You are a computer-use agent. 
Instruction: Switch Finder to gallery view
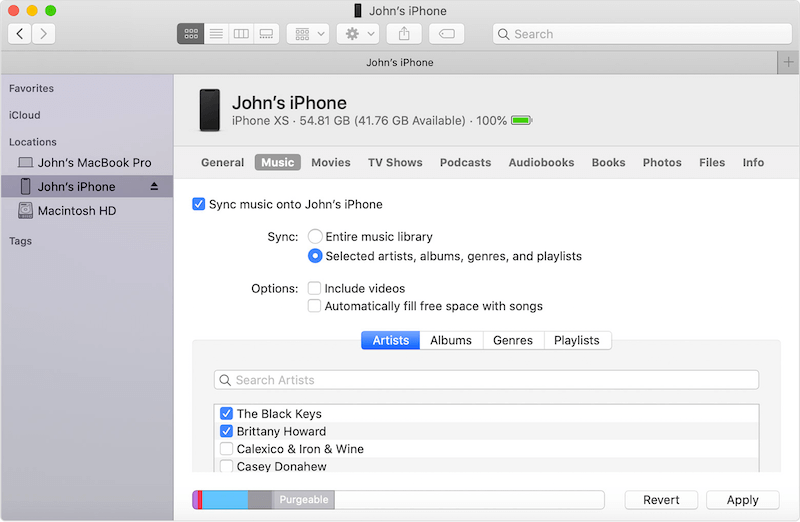266,34
